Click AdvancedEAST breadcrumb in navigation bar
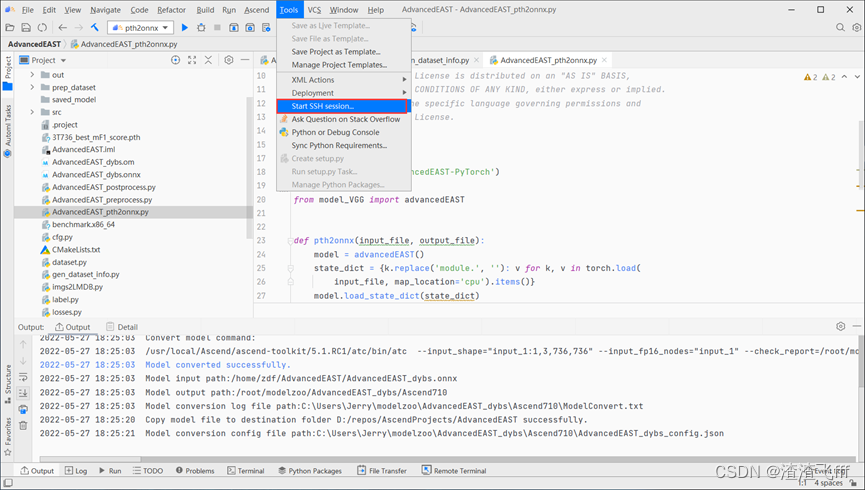Screen dimensions: 865x490 tap(34, 44)
